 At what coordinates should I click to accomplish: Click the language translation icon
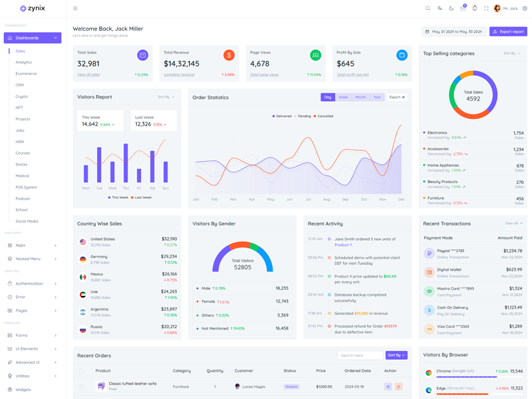(x=440, y=9)
